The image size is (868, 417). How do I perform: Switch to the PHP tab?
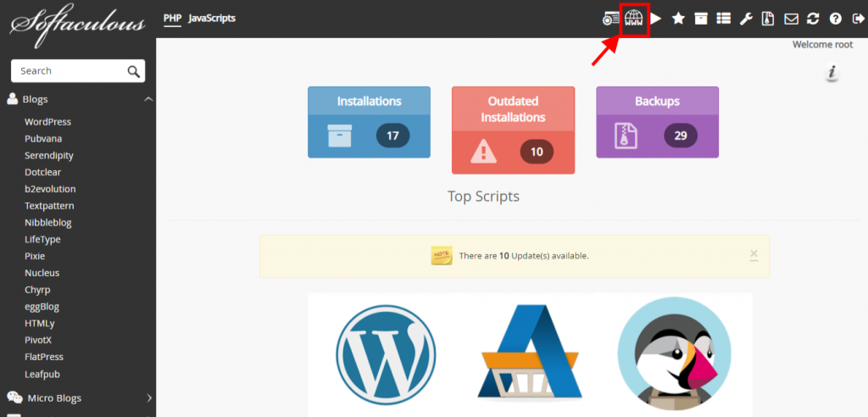172,19
